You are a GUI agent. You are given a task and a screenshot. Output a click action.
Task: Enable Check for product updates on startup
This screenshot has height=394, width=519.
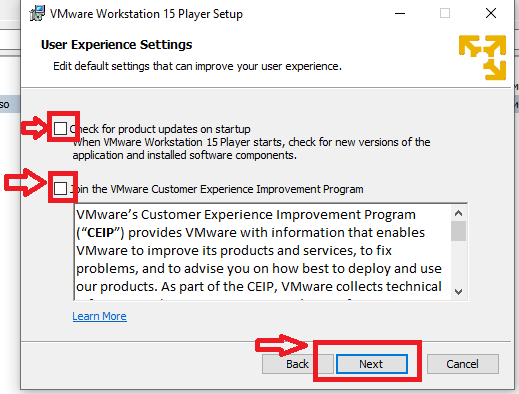[60, 128]
